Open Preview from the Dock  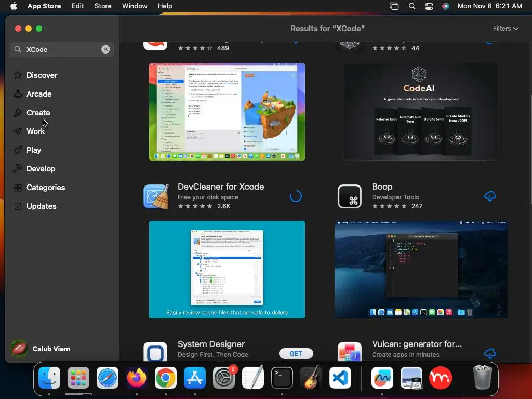tap(411, 378)
